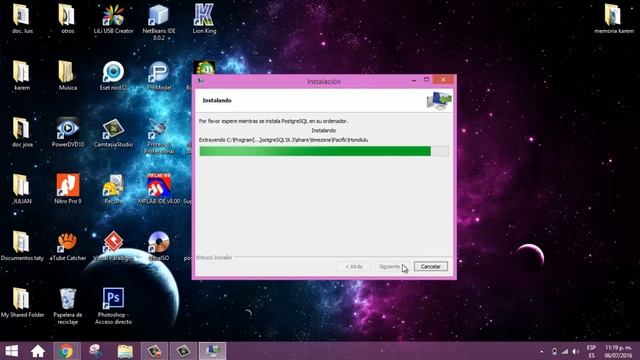The image size is (640, 360).
Task: Click the disabled Siguiente button
Action: click(x=389, y=267)
